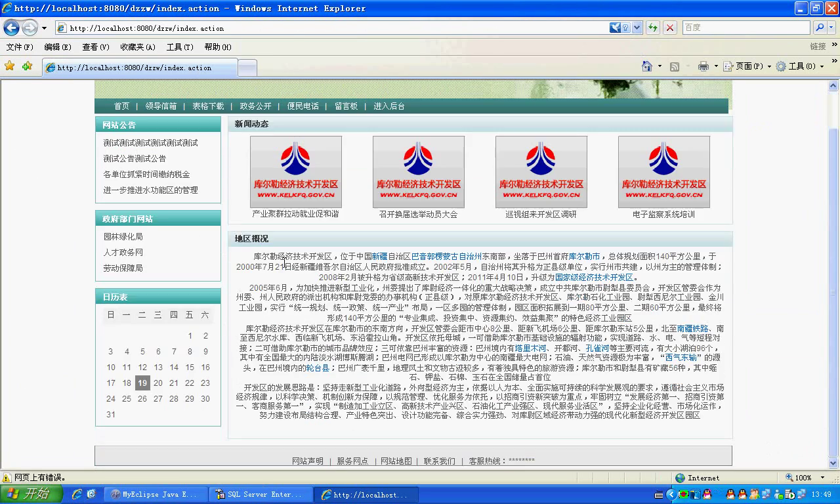This screenshot has height=504, width=840.
Task: Open the address bar URL history dropdown
Action: [637, 28]
